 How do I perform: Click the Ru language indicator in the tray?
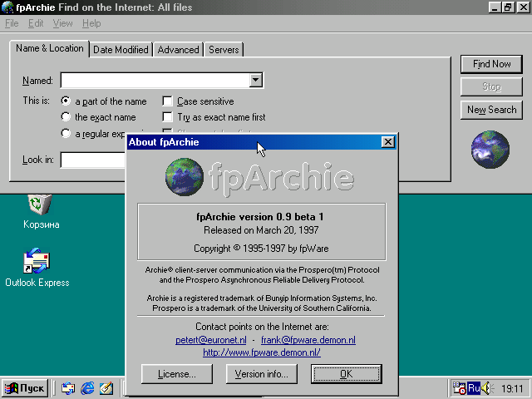(x=474, y=388)
